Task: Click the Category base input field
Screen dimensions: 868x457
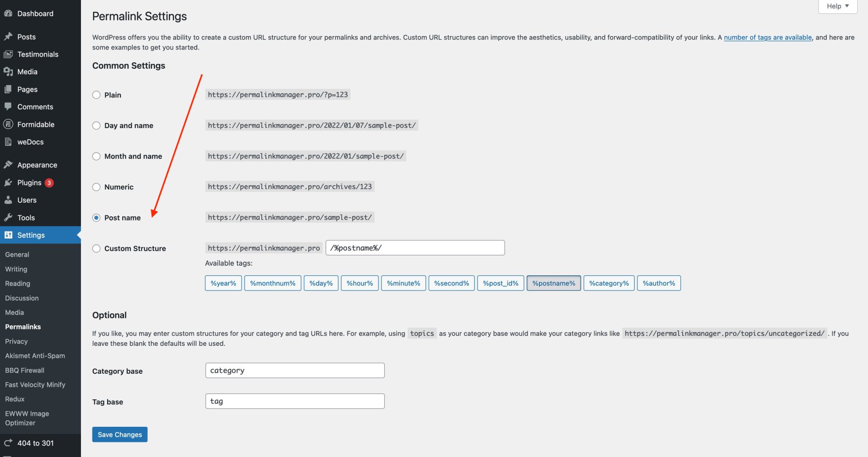Action: coord(295,370)
